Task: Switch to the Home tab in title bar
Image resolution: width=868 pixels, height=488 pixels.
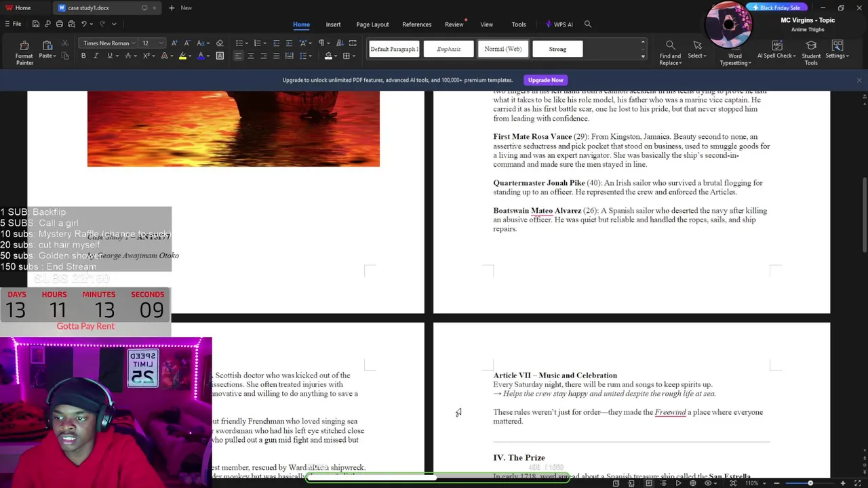Action: pyautogui.click(x=18, y=7)
